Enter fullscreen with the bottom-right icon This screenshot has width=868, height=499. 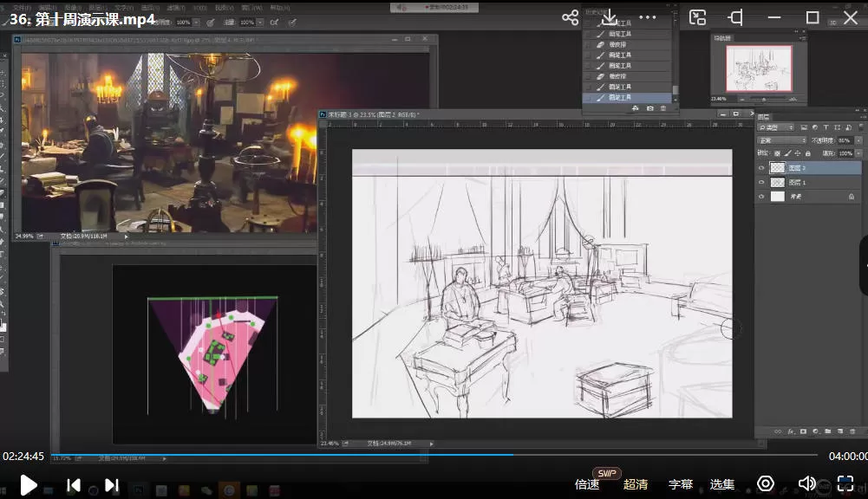(845, 484)
